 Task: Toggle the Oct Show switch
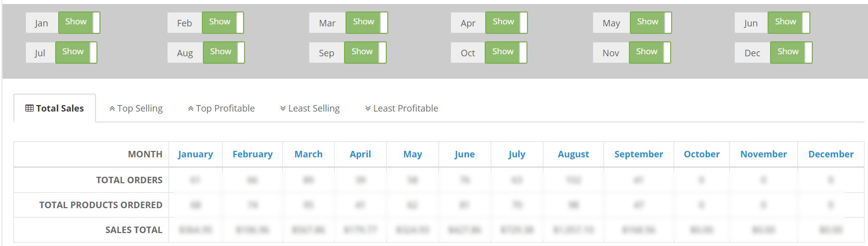click(x=506, y=53)
